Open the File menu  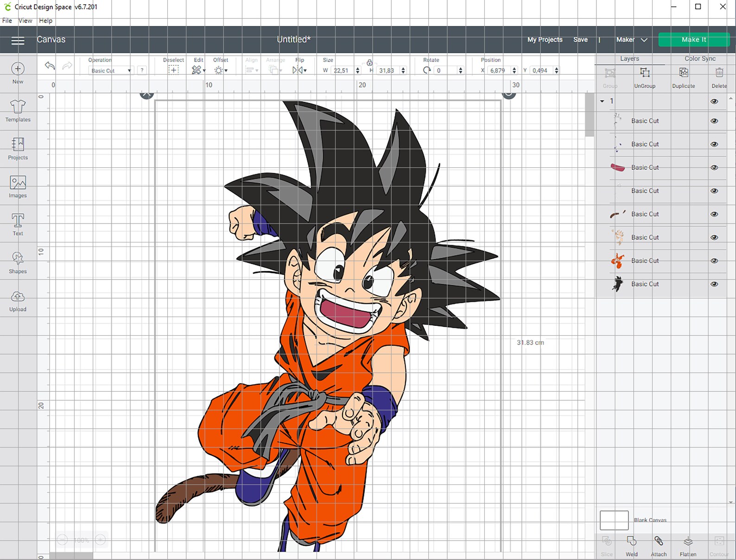tap(7, 20)
